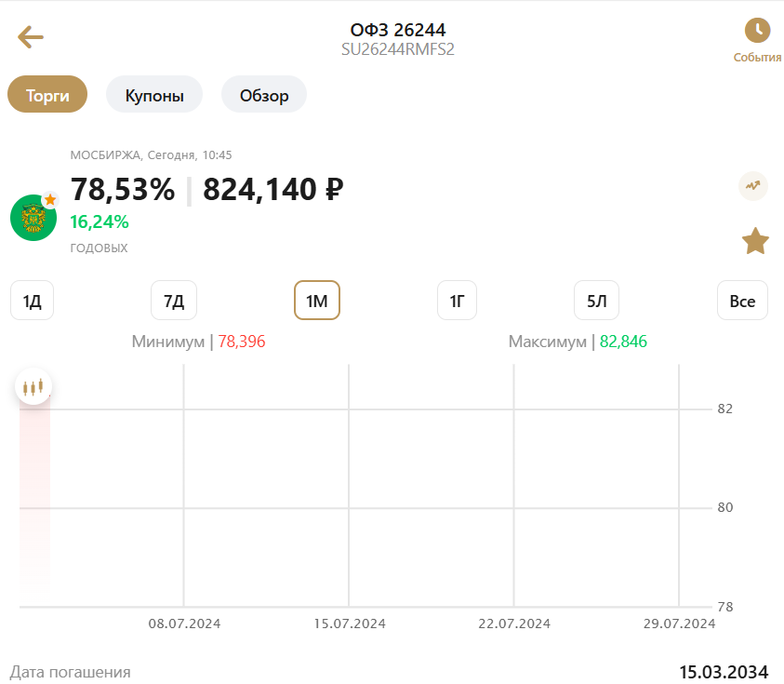Click the 16,24% yield value
This screenshot has width=784, height=684.
[100, 221]
